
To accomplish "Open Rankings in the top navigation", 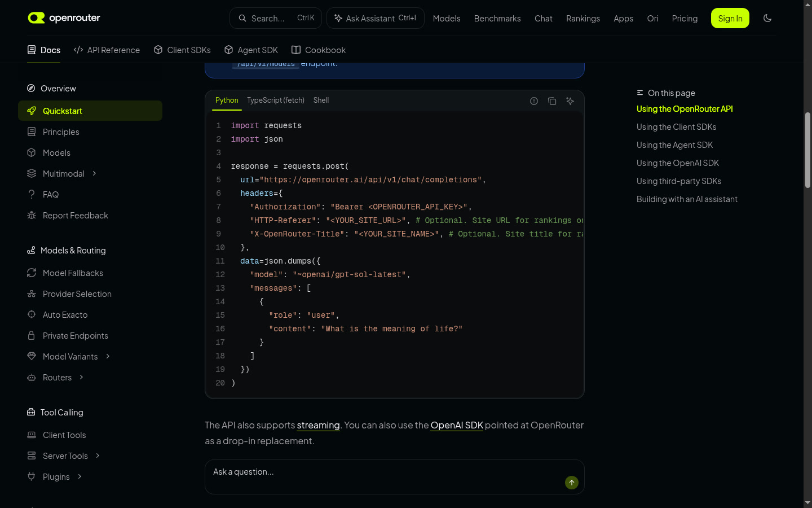I will tap(583, 18).
